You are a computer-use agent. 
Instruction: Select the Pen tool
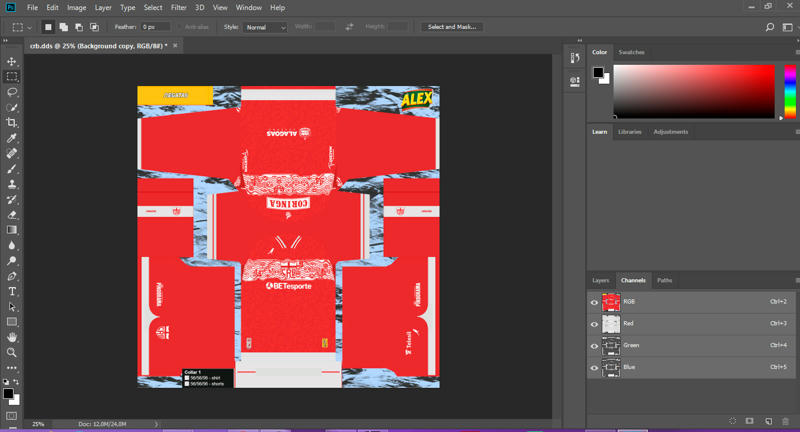12,276
